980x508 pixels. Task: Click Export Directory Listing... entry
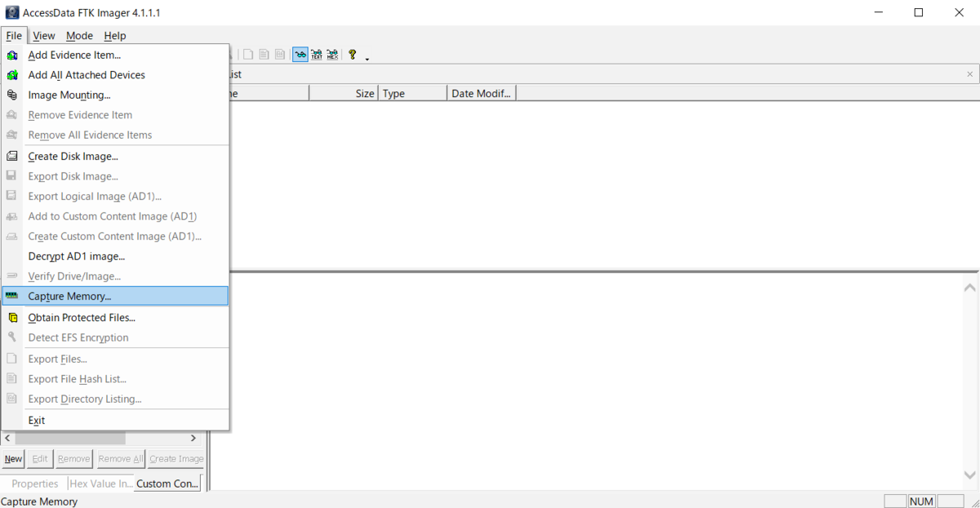tap(115, 399)
